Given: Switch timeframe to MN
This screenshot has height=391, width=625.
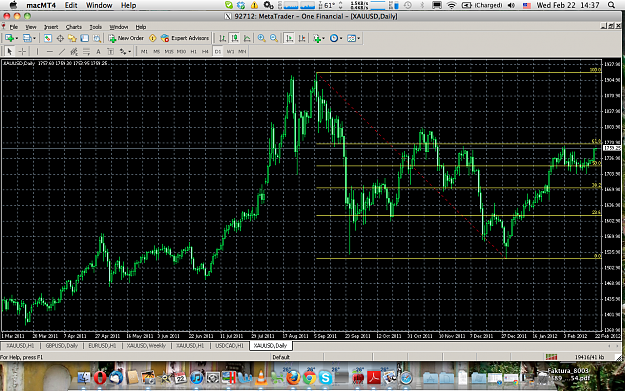Looking at the screenshot, I should [242, 51].
